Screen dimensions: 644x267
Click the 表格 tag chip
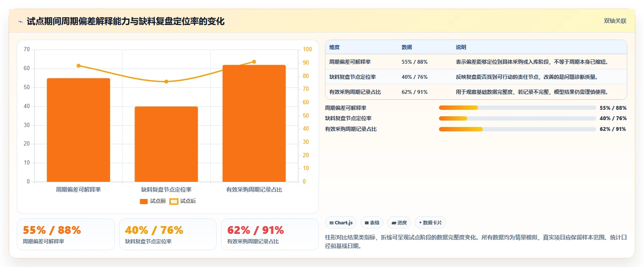click(372, 223)
